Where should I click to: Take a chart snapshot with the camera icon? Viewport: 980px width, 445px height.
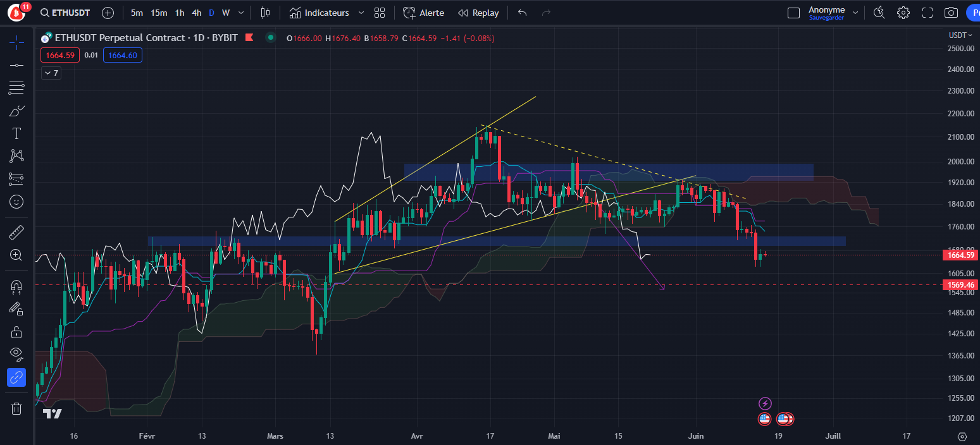click(952, 12)
